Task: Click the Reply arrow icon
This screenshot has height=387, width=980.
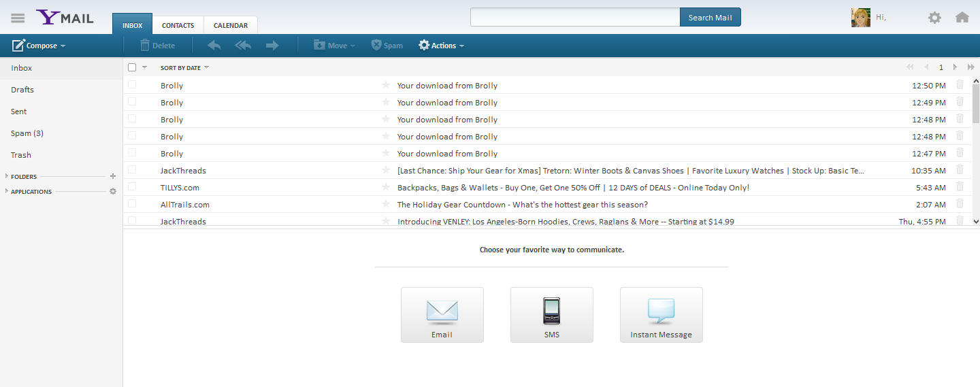Action: [214, 46]
